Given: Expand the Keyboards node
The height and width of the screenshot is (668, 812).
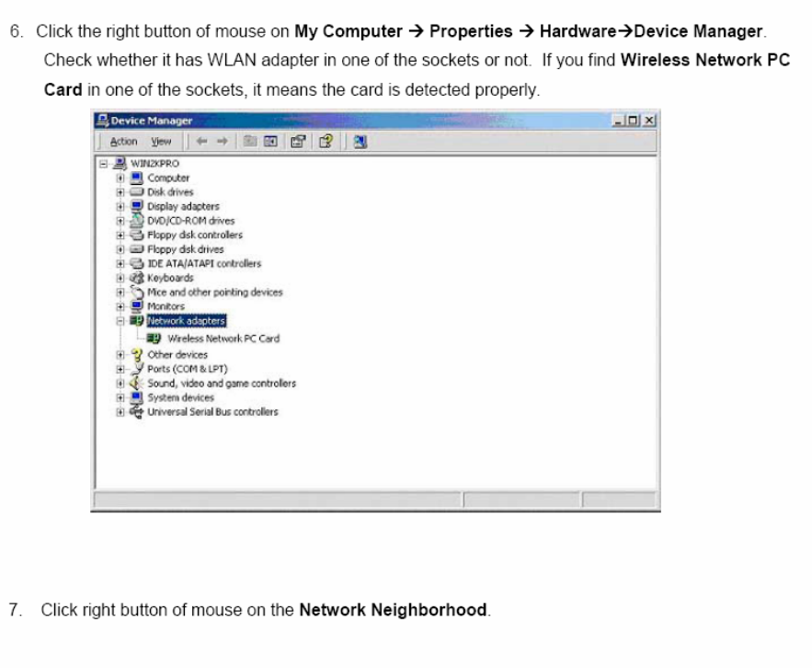Looking at the screenshot, I should click(x=120, y=278).
